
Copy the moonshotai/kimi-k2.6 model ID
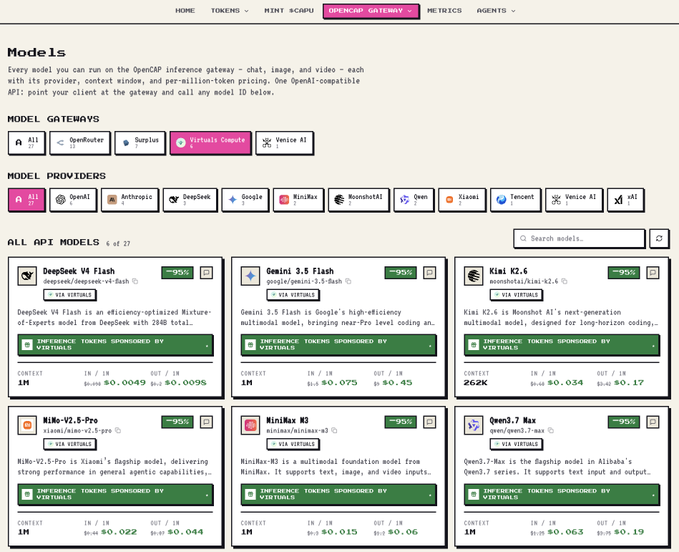[564, 281]
